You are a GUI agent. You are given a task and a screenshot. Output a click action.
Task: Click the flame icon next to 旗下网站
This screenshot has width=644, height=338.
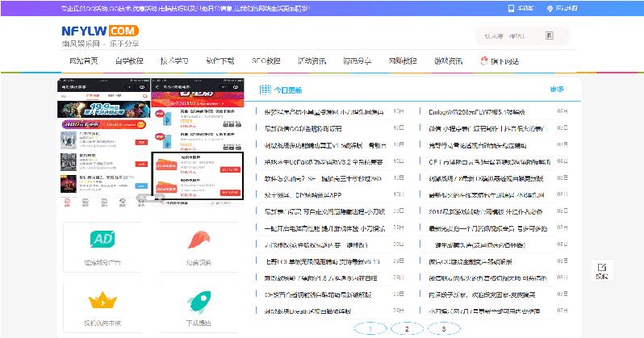484,61
